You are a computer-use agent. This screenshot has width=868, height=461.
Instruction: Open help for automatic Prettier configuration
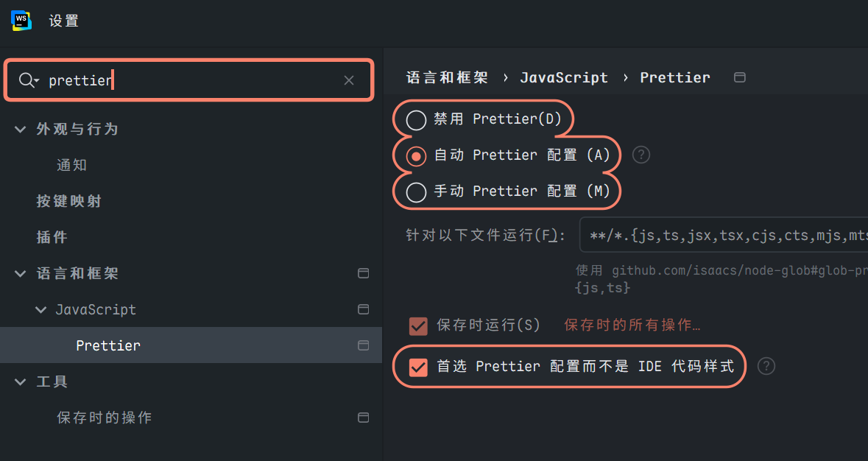tap(641, 155)
